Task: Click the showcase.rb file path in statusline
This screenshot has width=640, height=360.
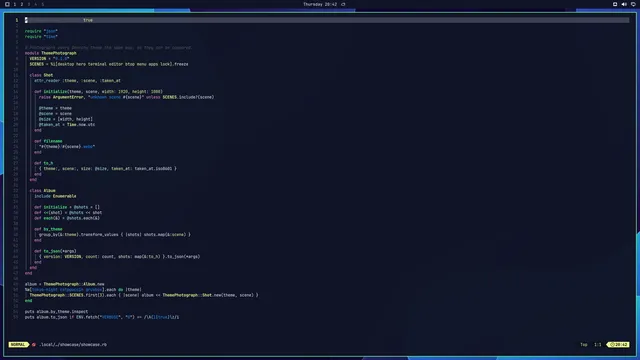Action: [73, 344]
